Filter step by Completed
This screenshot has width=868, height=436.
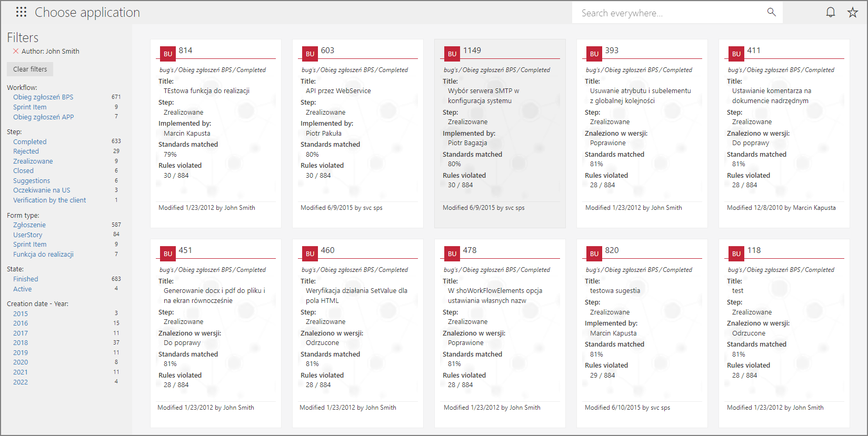(x=29, y=141)
